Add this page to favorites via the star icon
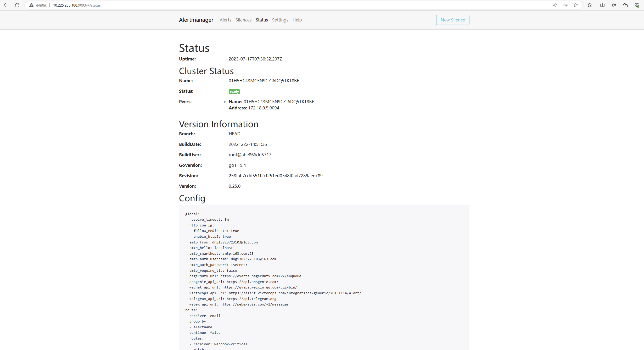This screenshot has height=350, width=644. 576,5
